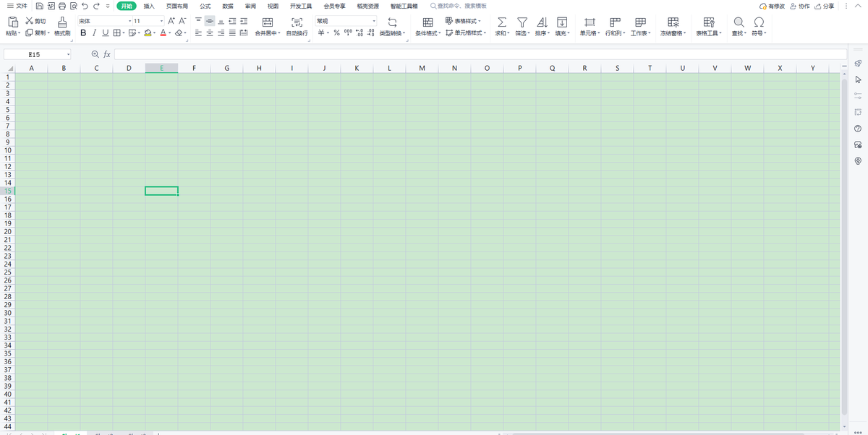The width and height of the screenshot is (868, 435).
Task: Apply bottom vertical alignment
Action: (221, 21)
